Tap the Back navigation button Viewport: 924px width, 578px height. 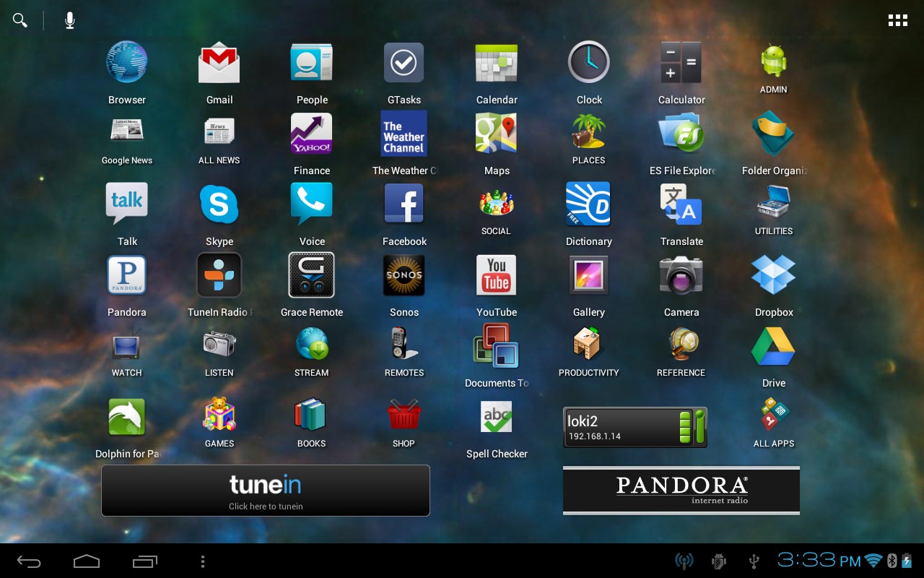coord(29,561)
